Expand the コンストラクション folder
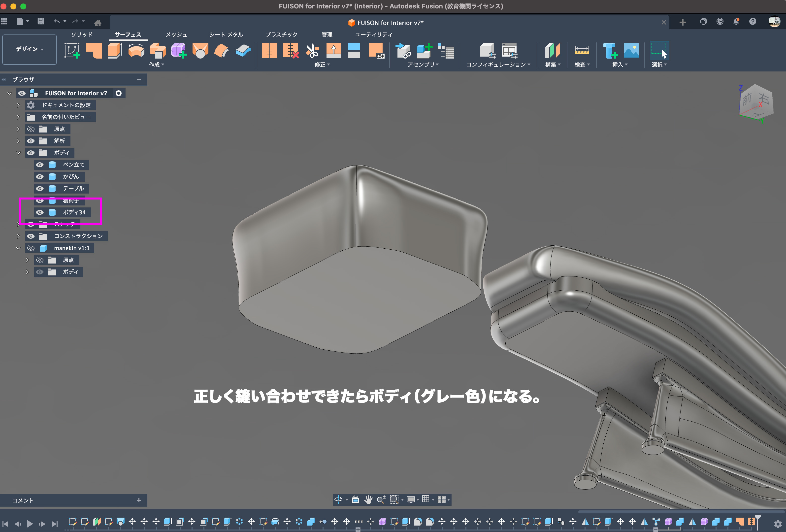The height and width of the screenshot is (532, 786). [18, 236]
